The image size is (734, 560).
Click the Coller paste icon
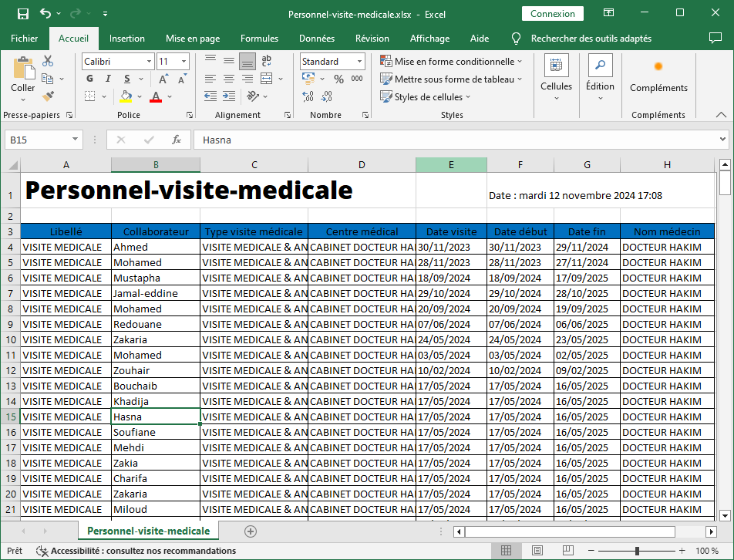point(23,69)
